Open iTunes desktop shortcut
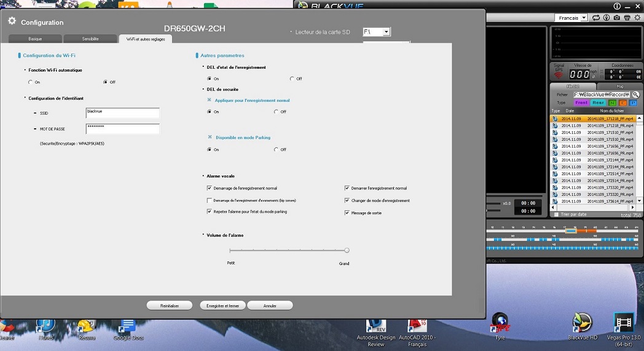 point(45,330)
